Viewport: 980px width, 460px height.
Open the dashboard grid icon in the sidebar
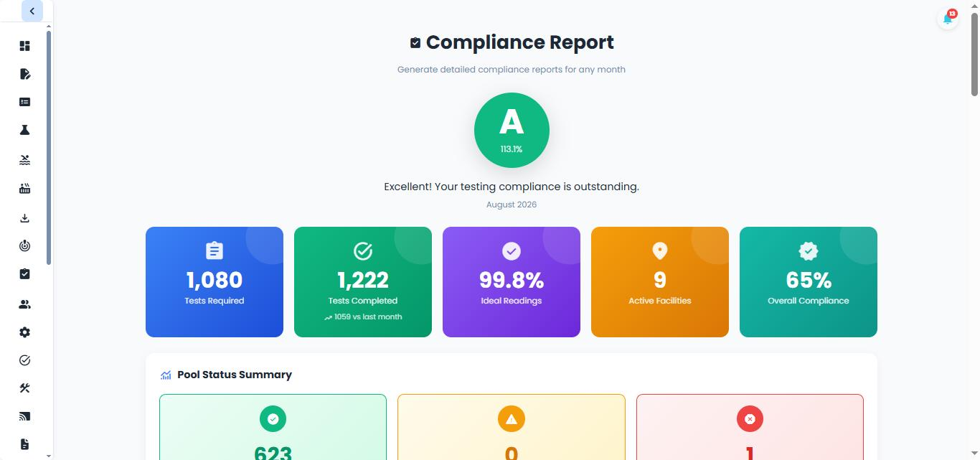(24, 46)
